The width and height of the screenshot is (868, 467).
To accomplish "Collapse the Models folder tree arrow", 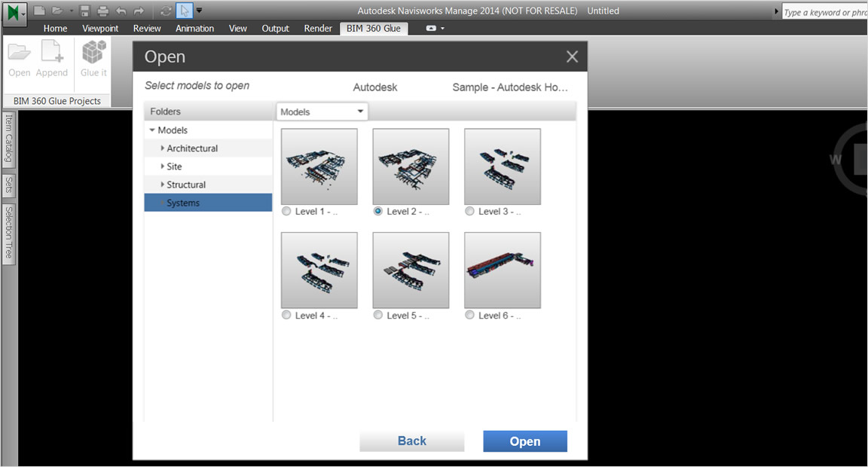I will [x=152, y=130].
